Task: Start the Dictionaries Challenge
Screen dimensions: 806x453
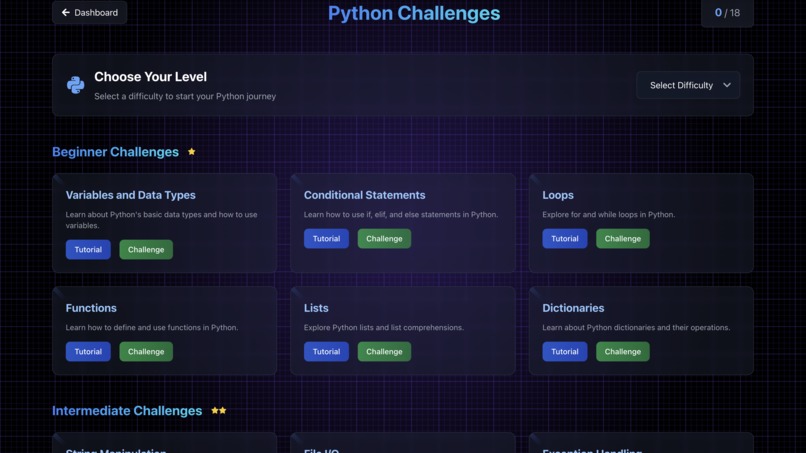Action: (623, 352)
